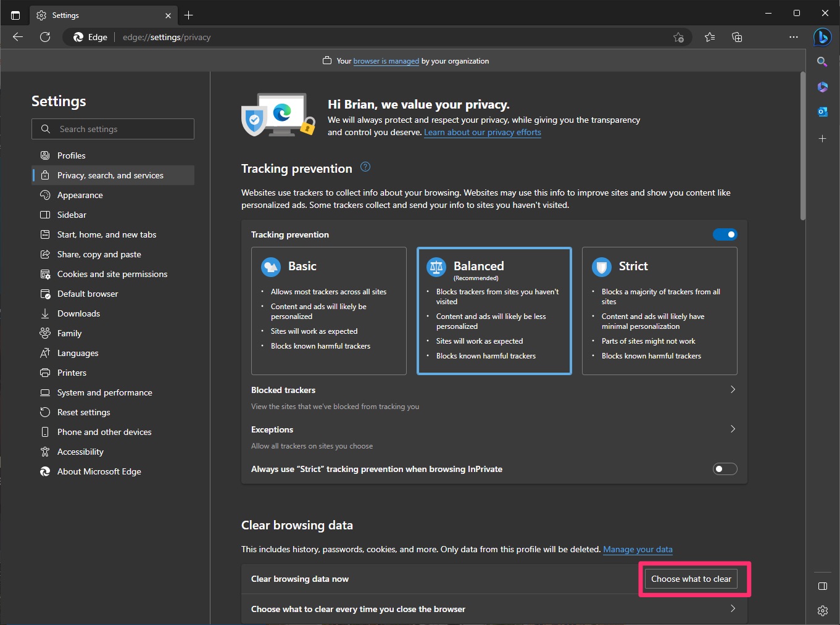Enable Strict tracking for InPrivate toggle

(725, 469)
